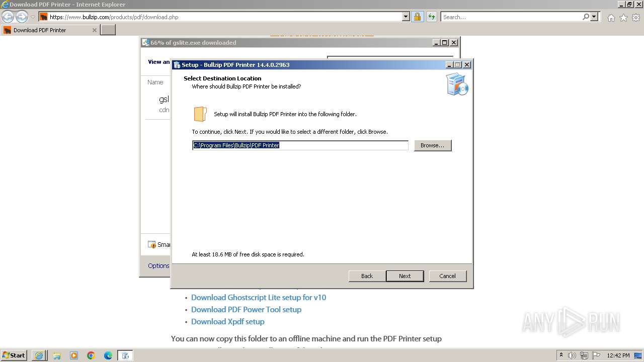Open Favorites star icon
This screenshot has height=362, width=644.
click(x=623, y=18)
